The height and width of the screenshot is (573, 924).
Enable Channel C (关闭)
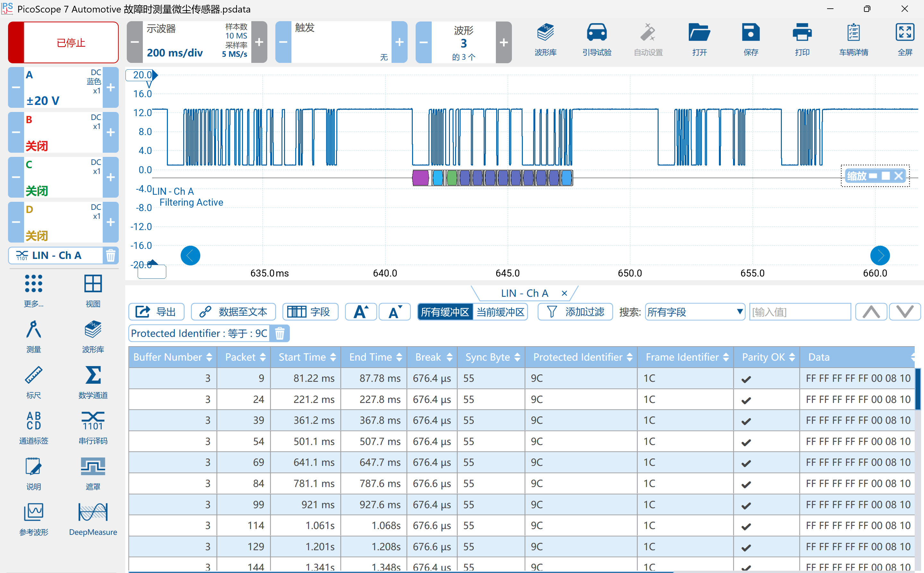(x=63, y=177)
